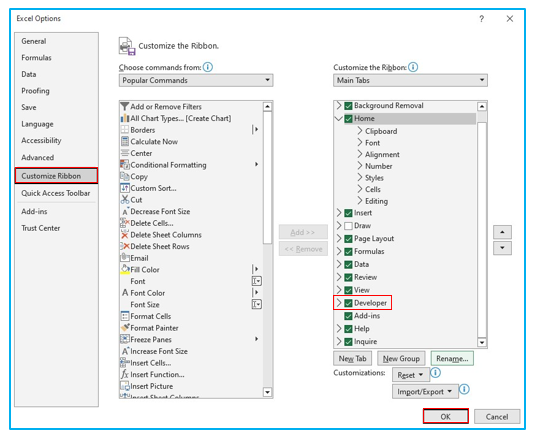Click the All Chart Types bar chart icon

(x=125, y=118)
